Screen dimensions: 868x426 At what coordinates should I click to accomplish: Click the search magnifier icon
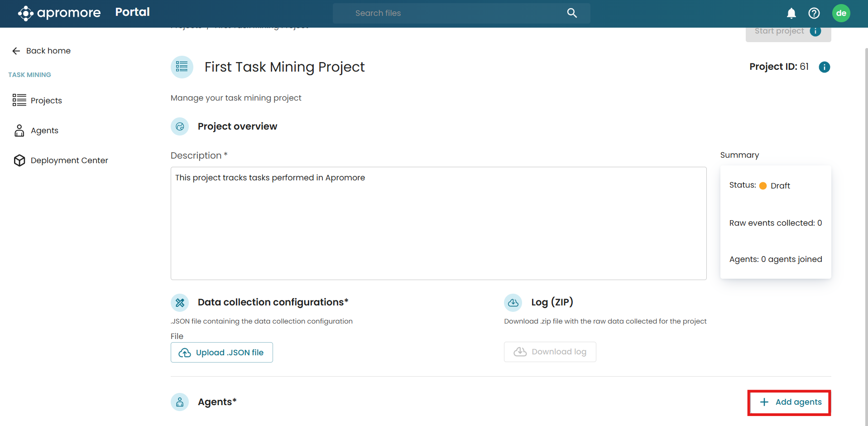[x=572, y=13]
